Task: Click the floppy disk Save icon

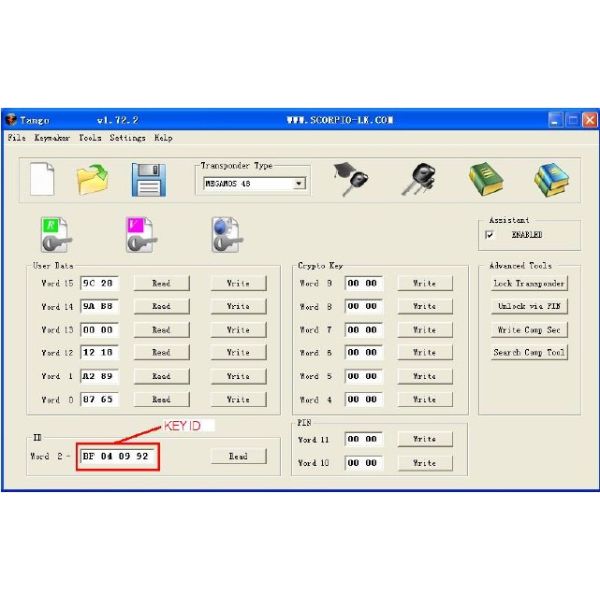Action: coord(148,179)
